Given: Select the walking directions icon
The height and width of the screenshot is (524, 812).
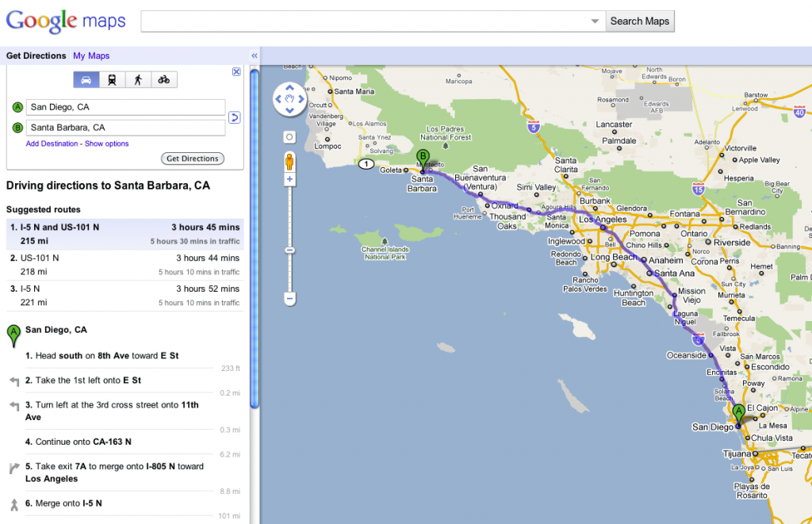Looking at the screenshot, I should (139, 79).
